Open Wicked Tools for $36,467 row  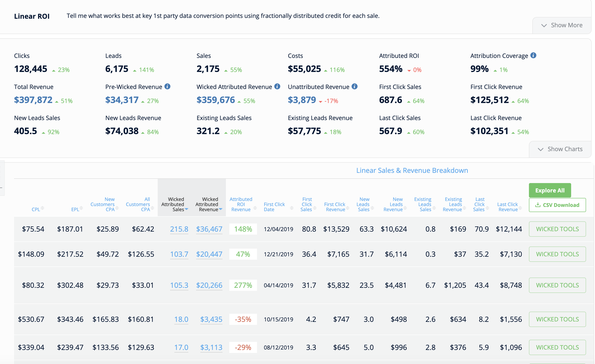[557, 229]
